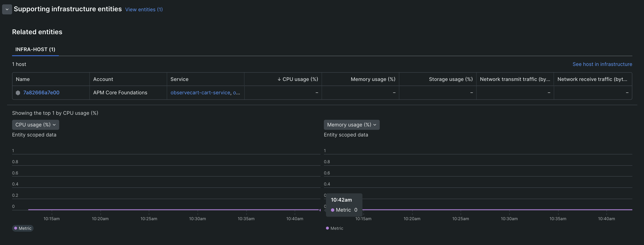Image resolution: width=644 pixels, height=245 pixels.
Task: Follow the See host in infrastructure link
Action: (x=602, y=64)
